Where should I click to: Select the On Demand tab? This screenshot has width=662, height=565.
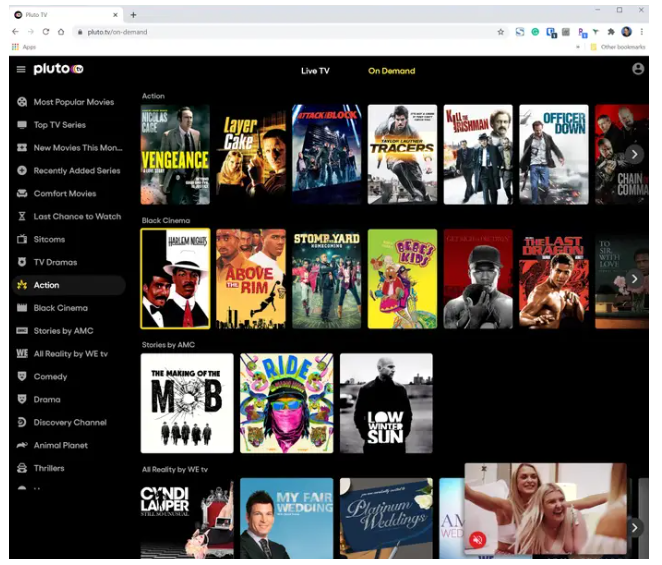tap(391, 71)
